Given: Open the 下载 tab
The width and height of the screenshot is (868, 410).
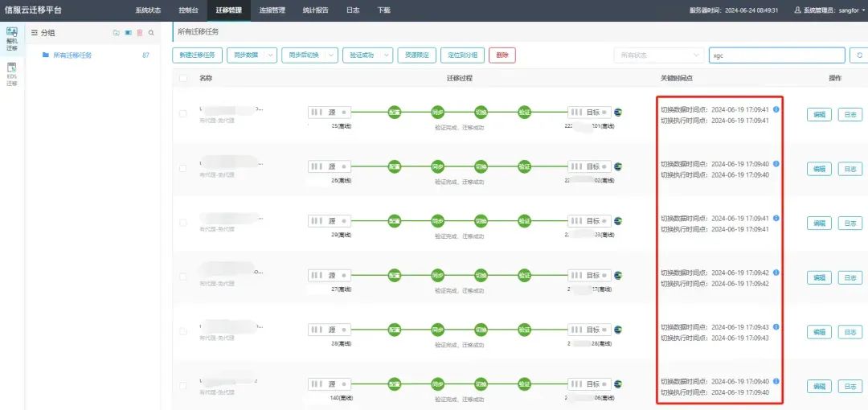Looking at the screenshot, I should tap(383, 10).
